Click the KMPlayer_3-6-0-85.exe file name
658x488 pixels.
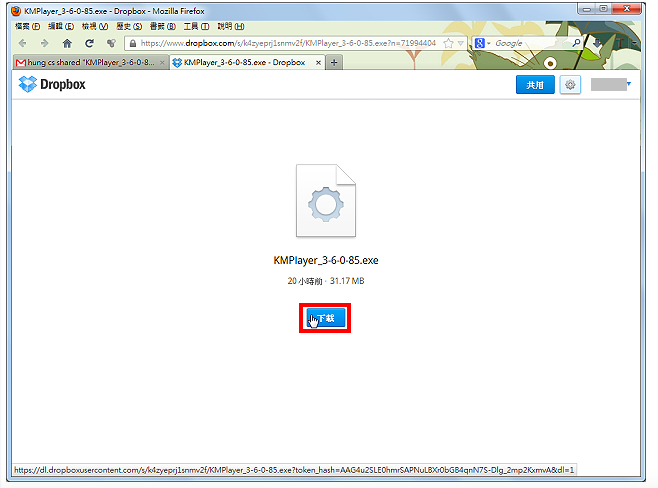326,260
